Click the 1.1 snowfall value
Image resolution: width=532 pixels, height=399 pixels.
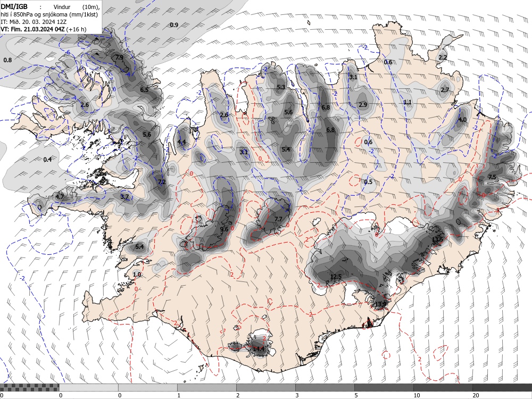coord(408,102)
